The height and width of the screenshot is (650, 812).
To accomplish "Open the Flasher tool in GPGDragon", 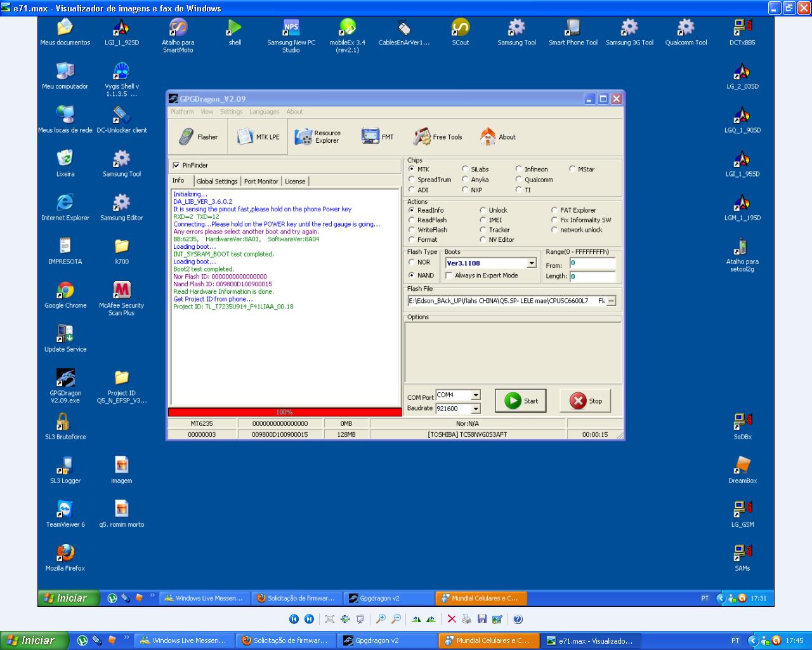I will (198, 136).
